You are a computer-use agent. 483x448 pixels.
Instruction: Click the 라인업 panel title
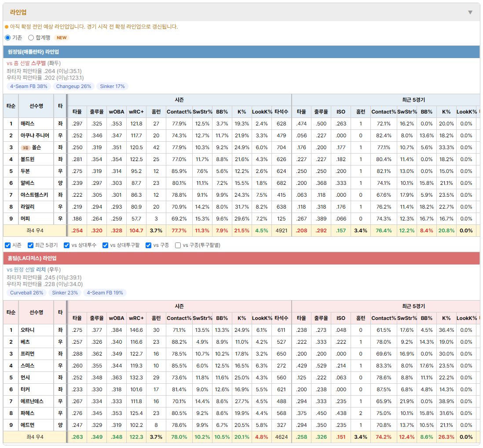tap(18, 12)
